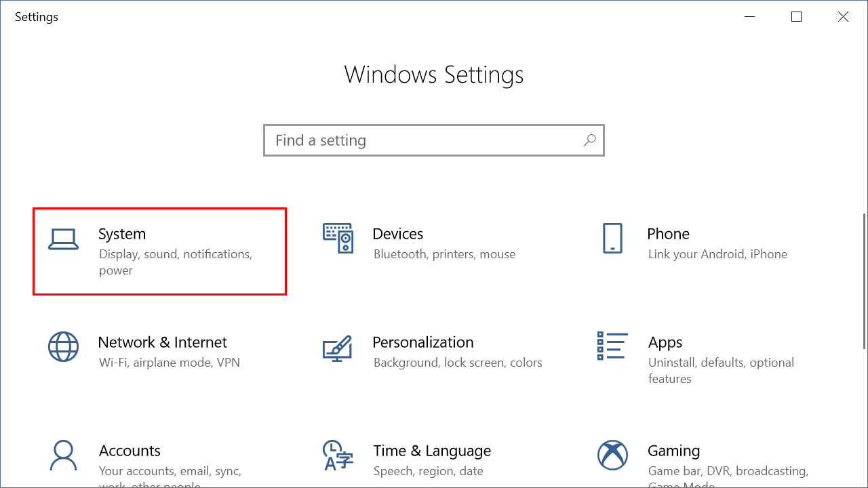
Task: Click the Time & Language icon
Action: [x=337, y=455]
